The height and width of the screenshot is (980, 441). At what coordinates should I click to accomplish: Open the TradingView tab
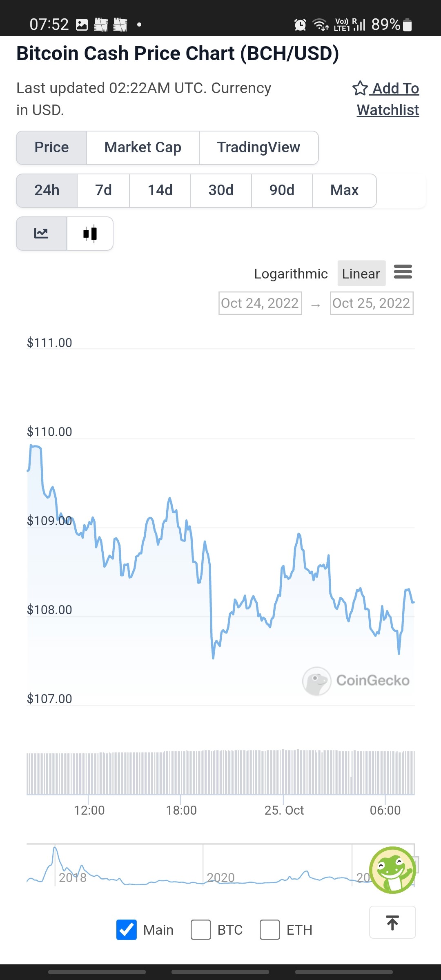pos(259,148)
